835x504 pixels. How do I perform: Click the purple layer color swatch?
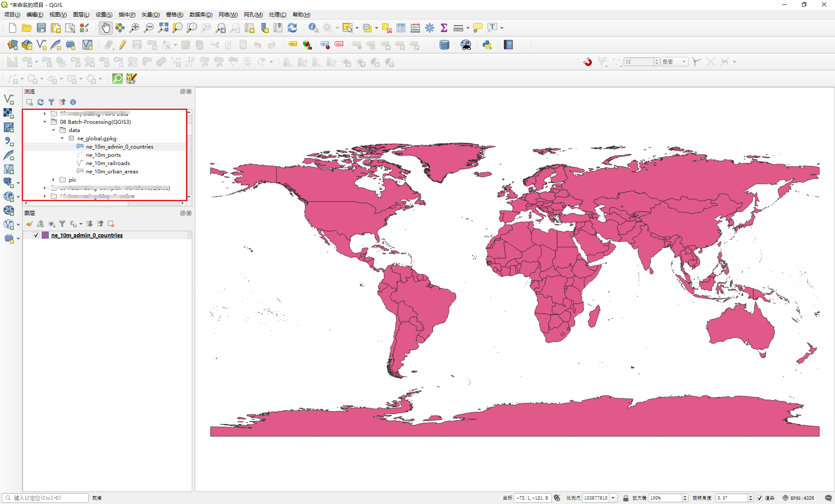coord(45,235)
